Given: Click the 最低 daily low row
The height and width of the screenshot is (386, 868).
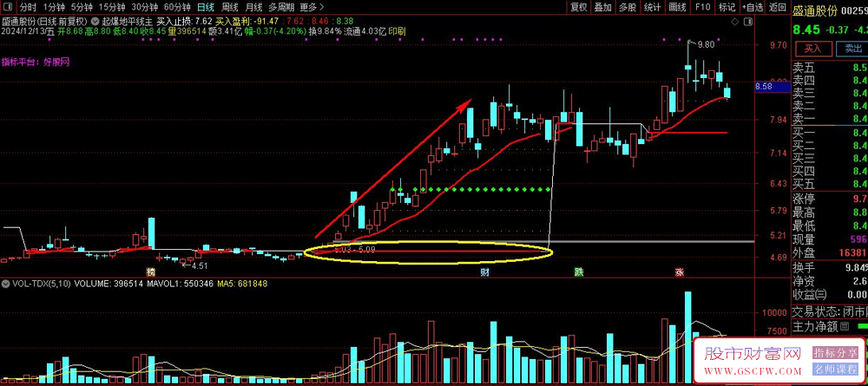Looking at the screenshot, I should click(830, 226).
